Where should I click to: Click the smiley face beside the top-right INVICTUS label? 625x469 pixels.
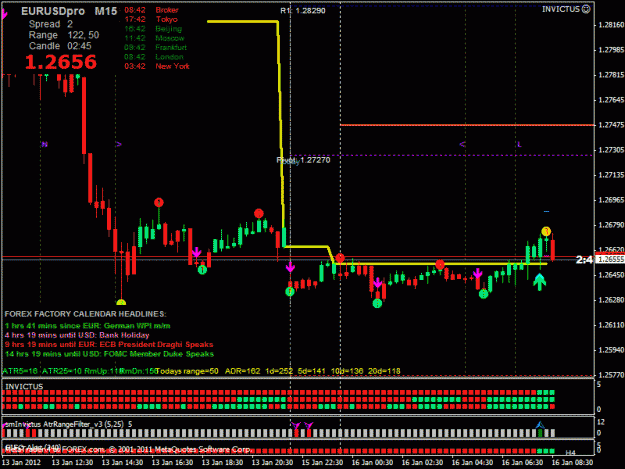(586, 9)
